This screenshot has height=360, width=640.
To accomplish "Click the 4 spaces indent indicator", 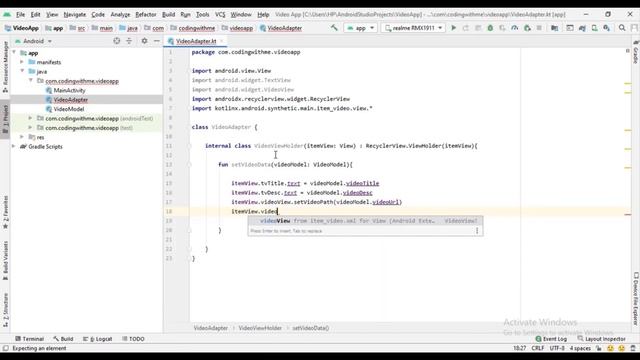I will click(580, 348).
